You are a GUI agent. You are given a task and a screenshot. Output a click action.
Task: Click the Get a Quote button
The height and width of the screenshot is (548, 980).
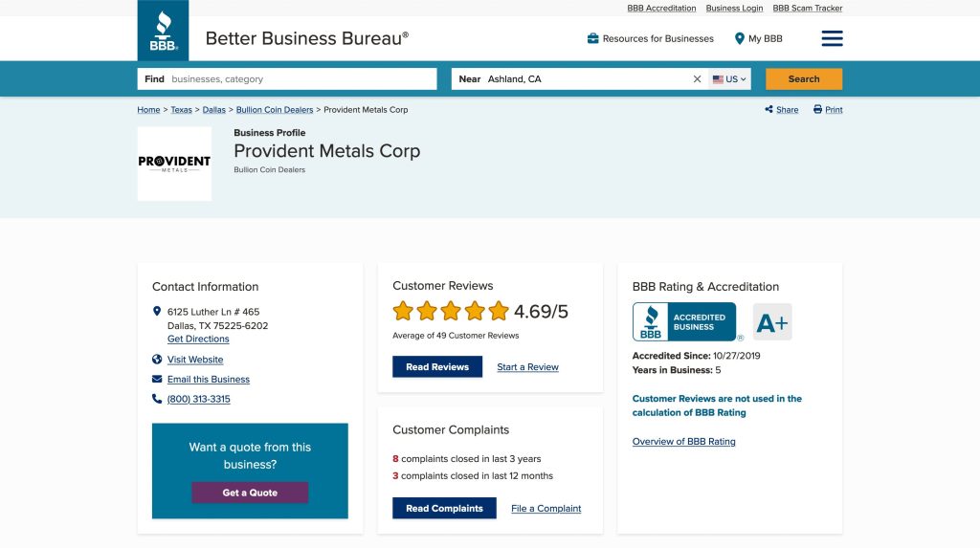pos(250,493)
